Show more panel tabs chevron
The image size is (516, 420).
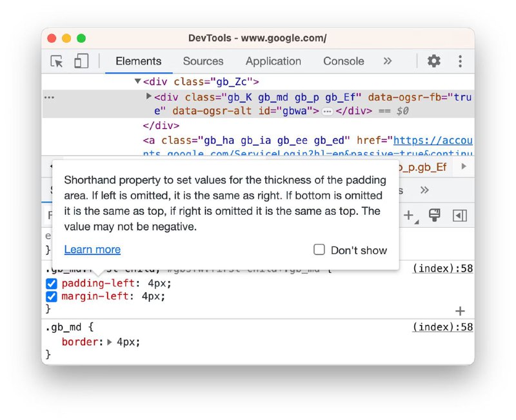click(x=388, y=61)
